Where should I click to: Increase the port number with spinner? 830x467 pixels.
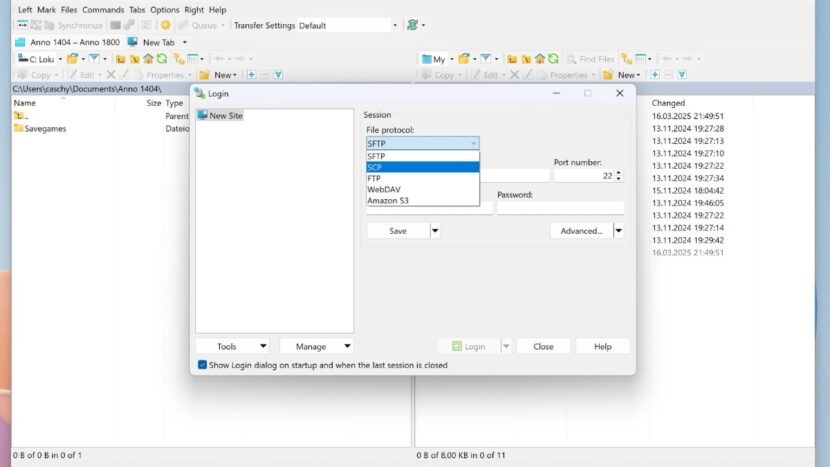pos(619,172)
